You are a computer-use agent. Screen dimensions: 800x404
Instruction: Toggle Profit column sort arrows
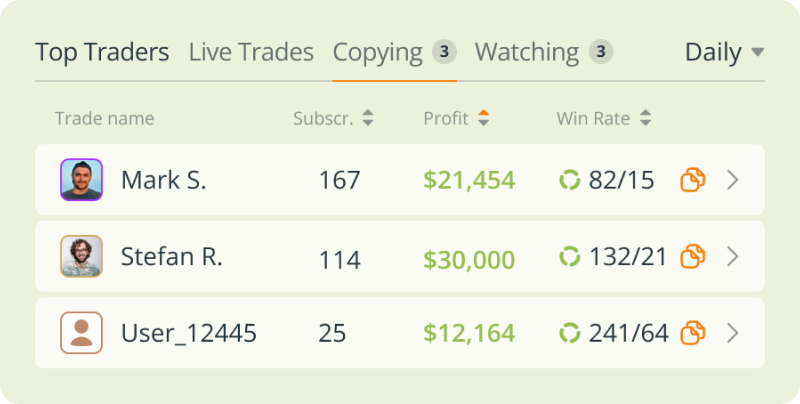click(x=484, y=118)
